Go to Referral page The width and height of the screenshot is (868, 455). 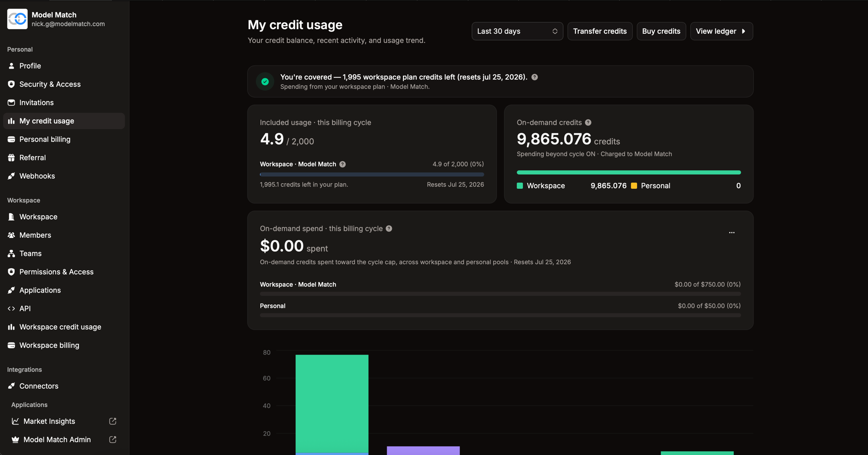tap(64, 158)
